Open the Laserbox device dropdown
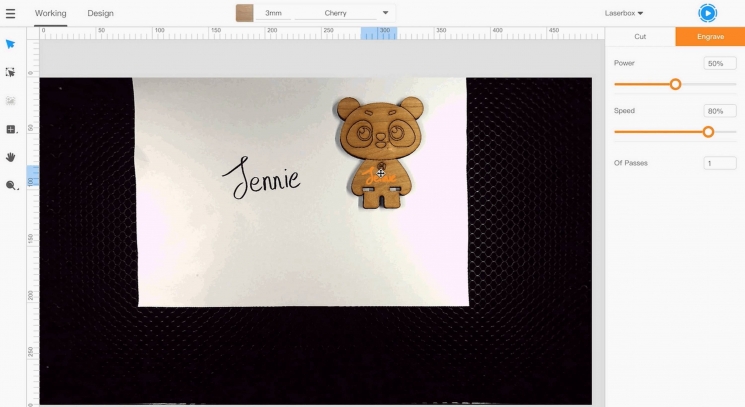745x407 pixels. coord(624,13)
